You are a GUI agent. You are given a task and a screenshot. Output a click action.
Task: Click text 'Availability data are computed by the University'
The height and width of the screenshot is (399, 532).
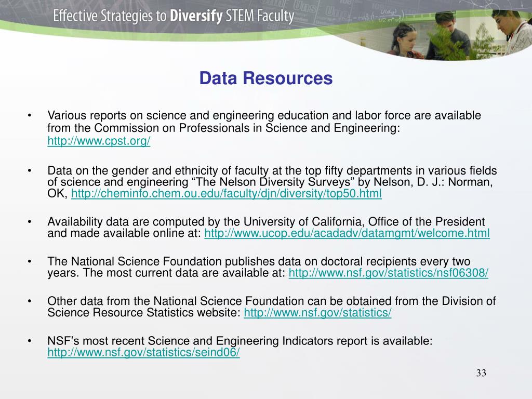[172, 221]
